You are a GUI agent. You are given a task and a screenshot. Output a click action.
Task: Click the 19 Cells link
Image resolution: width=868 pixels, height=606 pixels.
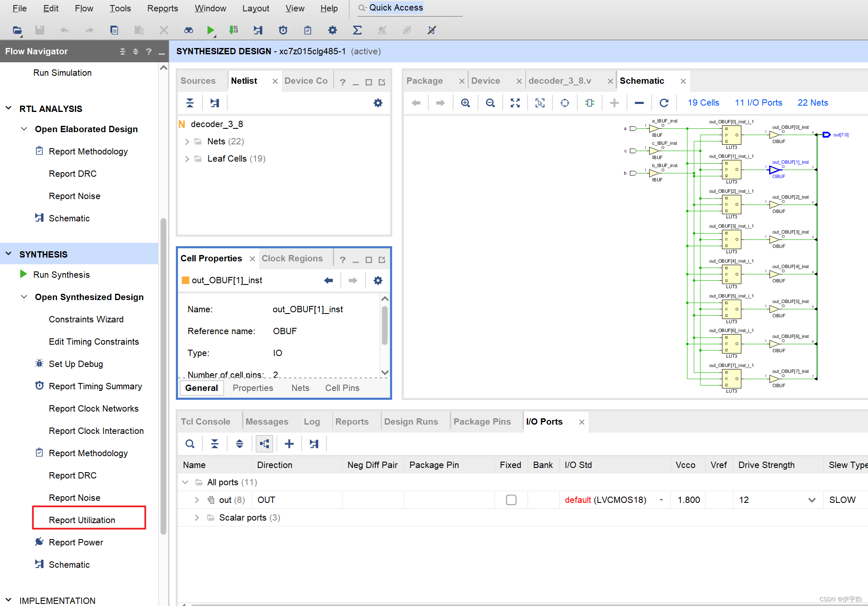click(703, 103)
